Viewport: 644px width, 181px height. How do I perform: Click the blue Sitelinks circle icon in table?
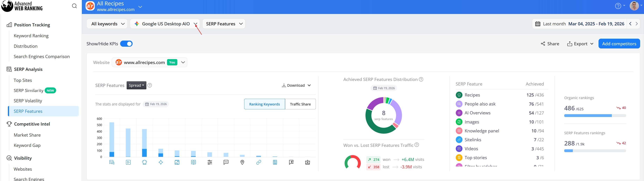tap(459, 140)
